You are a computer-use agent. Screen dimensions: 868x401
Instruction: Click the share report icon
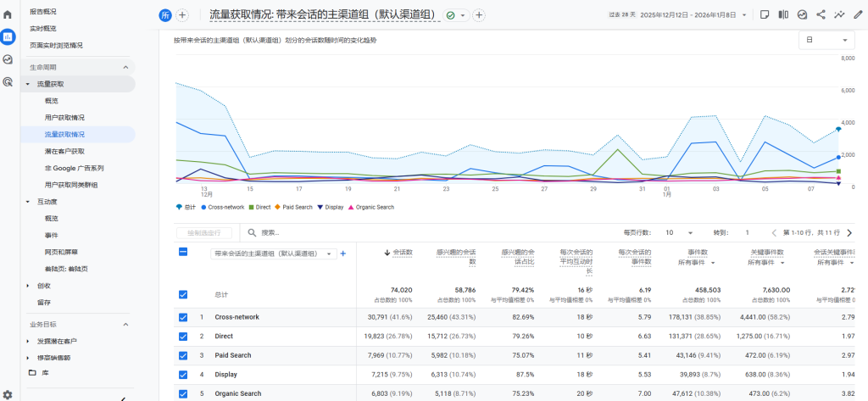click(x=821, y=14)
